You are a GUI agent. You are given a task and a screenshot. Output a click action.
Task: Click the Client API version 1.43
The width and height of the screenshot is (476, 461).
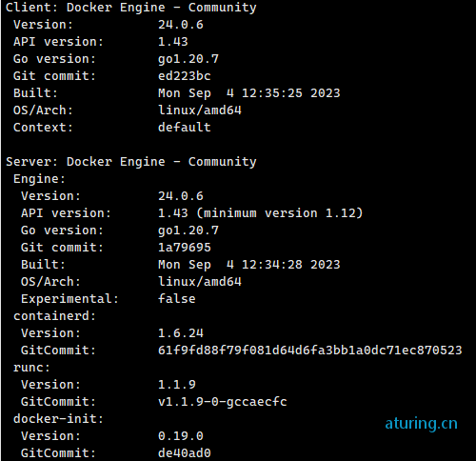tap(173, 42)
